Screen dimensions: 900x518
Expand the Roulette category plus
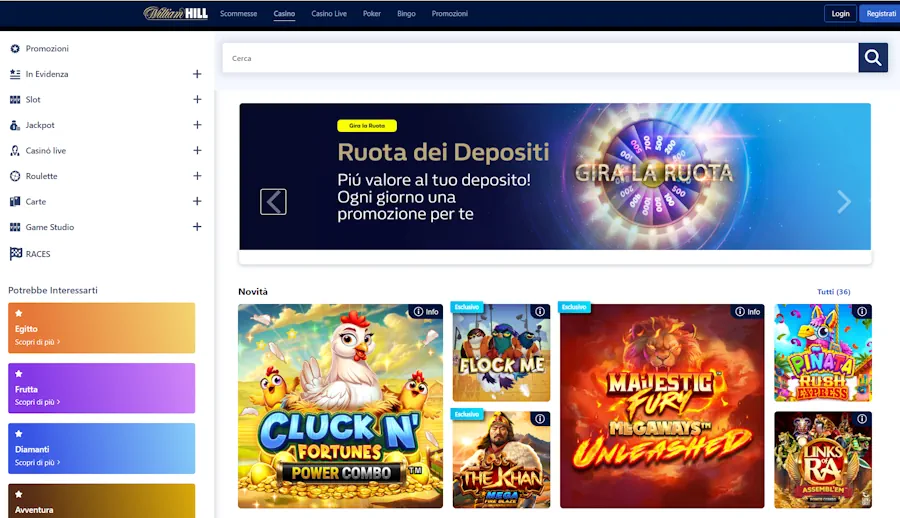(197, 176)
